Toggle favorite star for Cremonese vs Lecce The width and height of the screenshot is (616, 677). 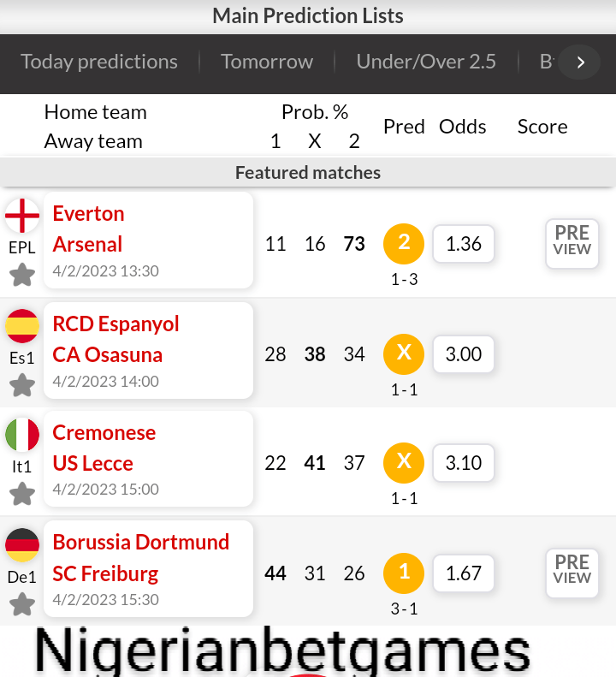[22, 494]
